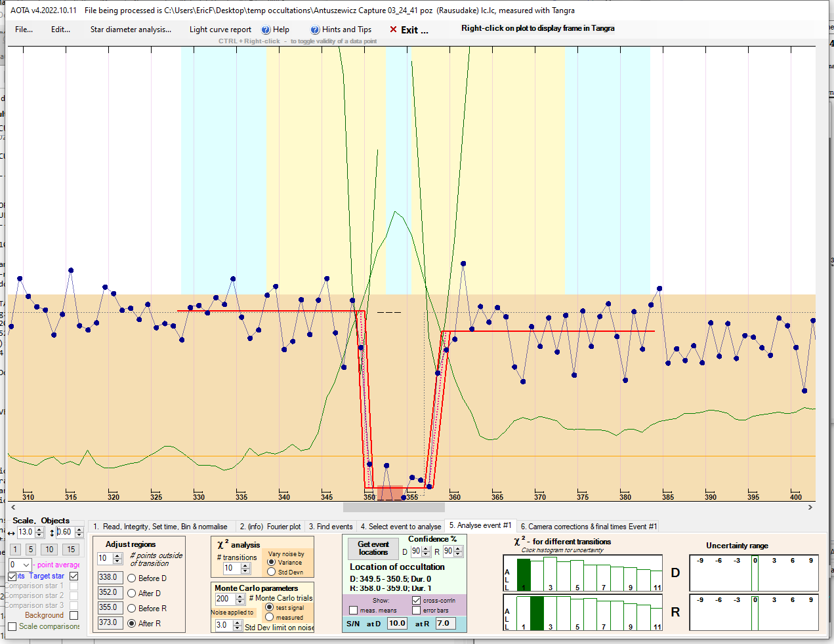Click the After R value field 373.0

(x=110, y=623)
